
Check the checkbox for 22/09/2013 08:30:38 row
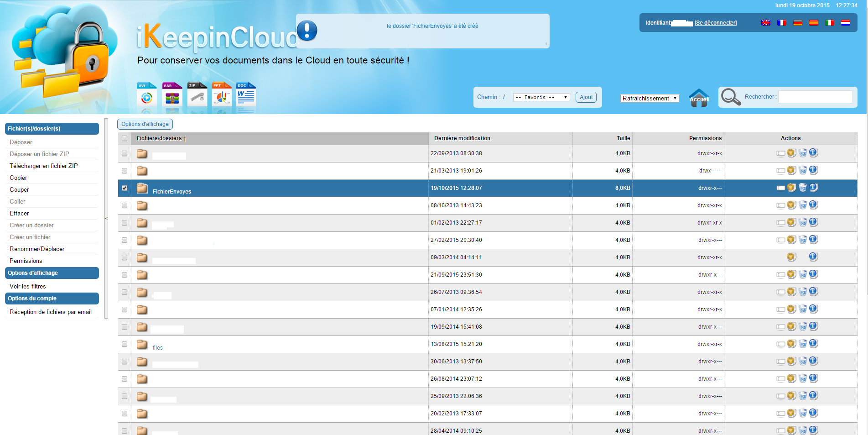coord(125,153)
